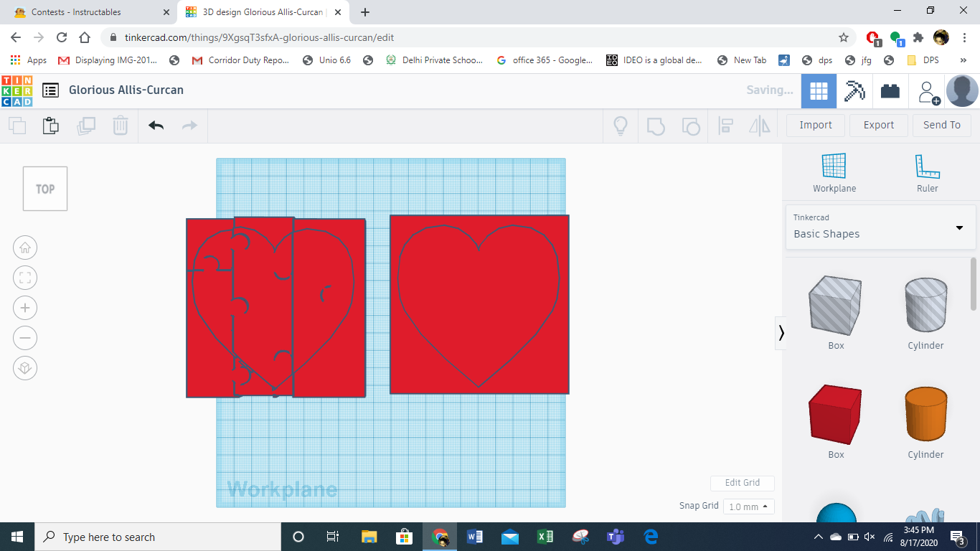Redo the last action

click(x=189, y=126)
